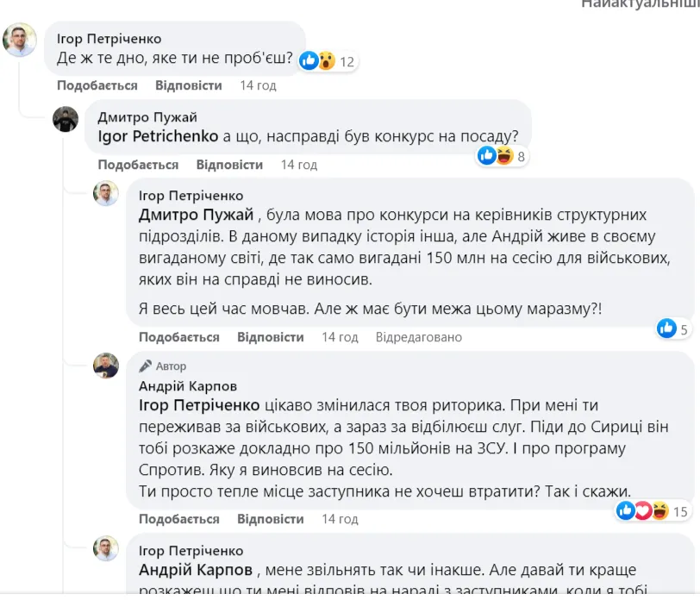Click the like reaction showing 5
The height and width of the screenshot is (600, 700).
point(672,328)
